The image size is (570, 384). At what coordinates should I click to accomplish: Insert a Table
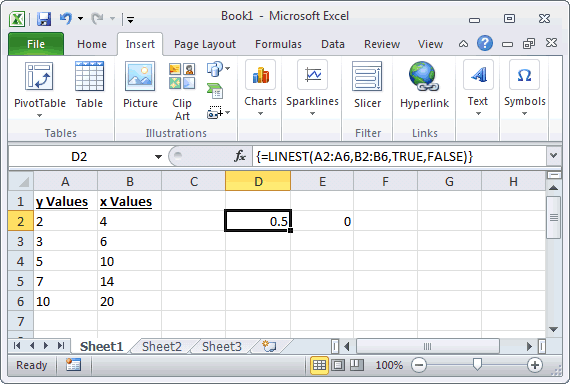89,85
